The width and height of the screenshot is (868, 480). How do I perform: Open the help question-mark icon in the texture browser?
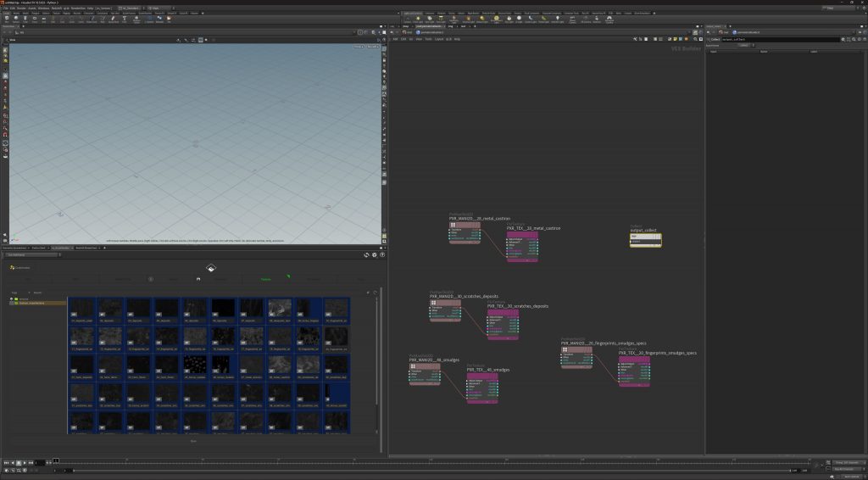[382, 254]
